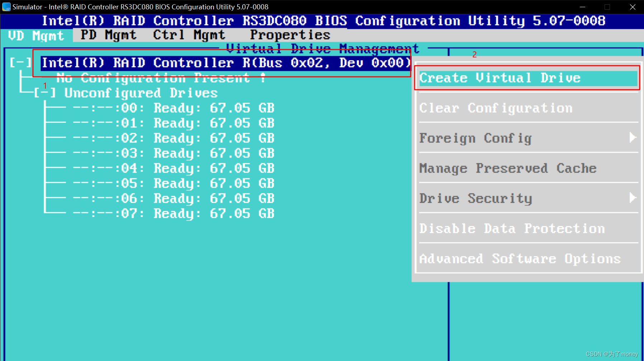
Task: Click the Simulator window title bar icon
Action: coord(6,6)
